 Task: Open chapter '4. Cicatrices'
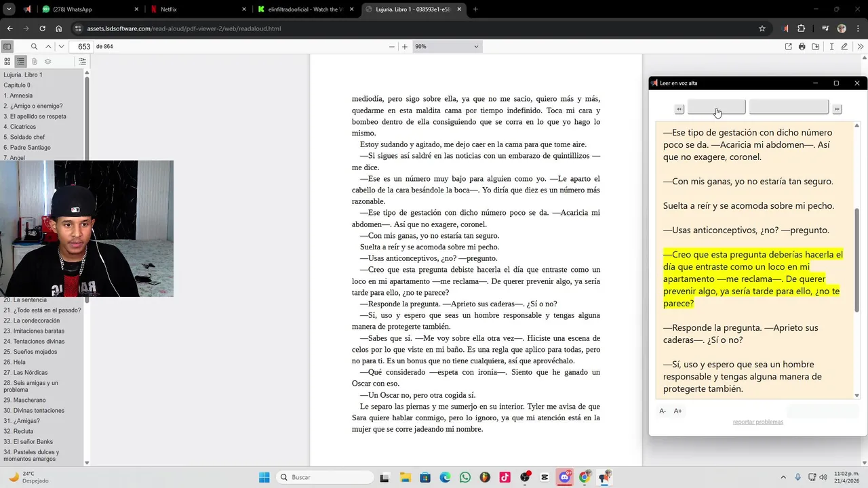[20, 127]
